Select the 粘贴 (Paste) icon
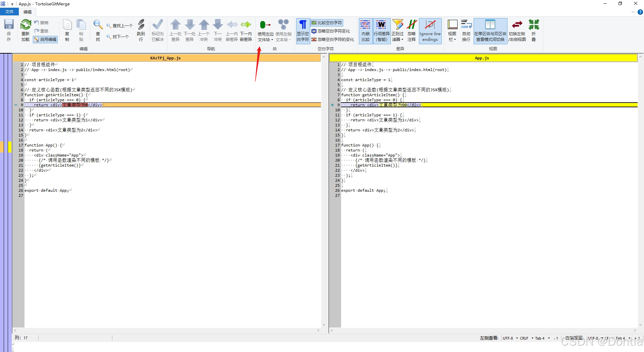Screen dimensions: 644x352 tap(81, 30)
